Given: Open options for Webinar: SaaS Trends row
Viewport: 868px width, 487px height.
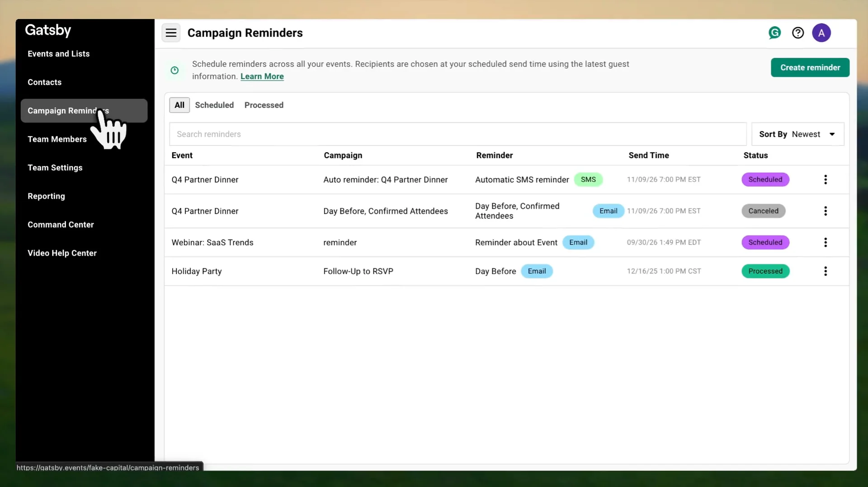Looking at the screenshot, I should 826,242.
